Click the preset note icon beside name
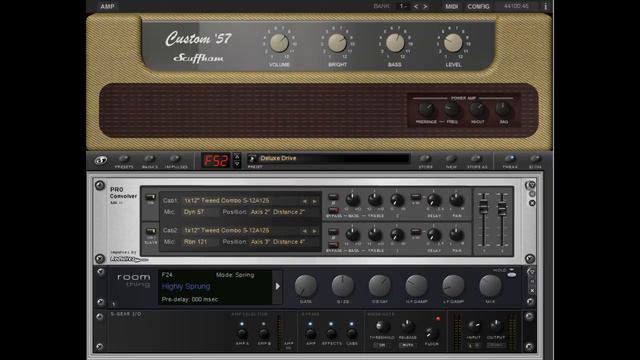 click(x=252, y=158)
